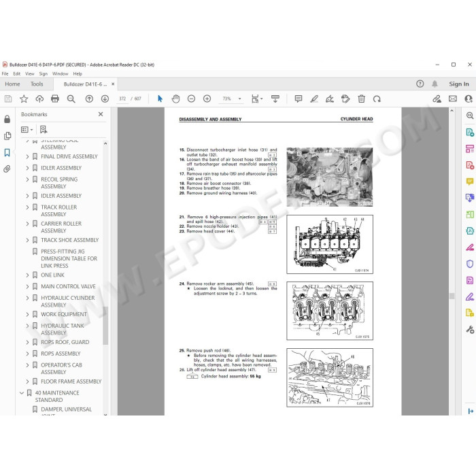Open the Comment tool in right pane
476x476 pixels.
pos(470,182)
